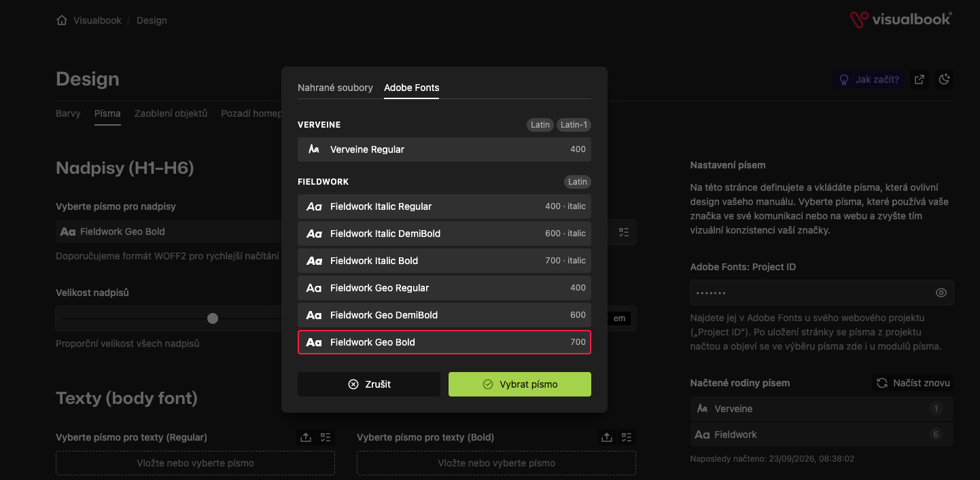Screen dimensions: 980x480
Task: Open external link icon near Jak začít
Action: 920,79
